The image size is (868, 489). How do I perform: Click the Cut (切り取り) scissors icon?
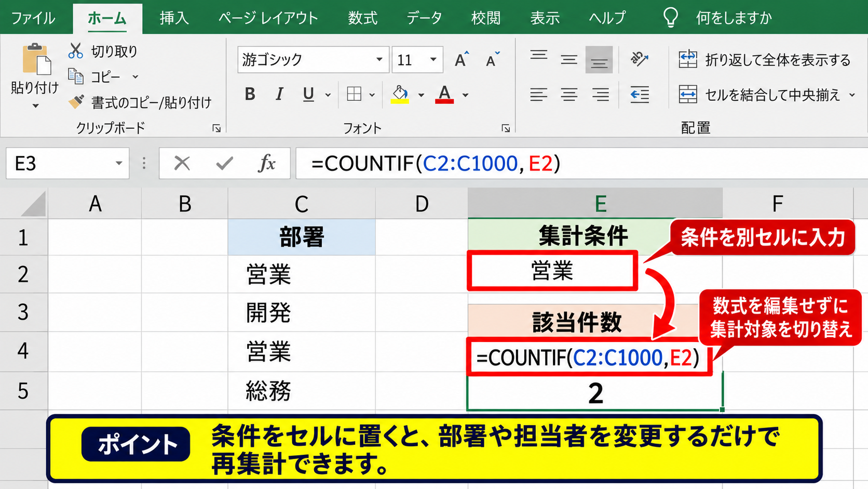pos(76,51)
